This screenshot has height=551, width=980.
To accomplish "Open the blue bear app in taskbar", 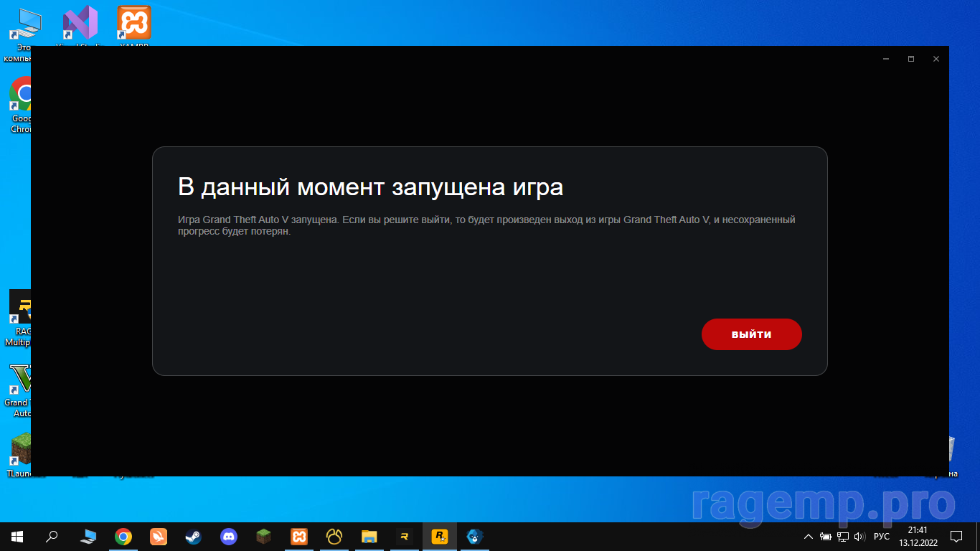I will (x=475, y=536).
